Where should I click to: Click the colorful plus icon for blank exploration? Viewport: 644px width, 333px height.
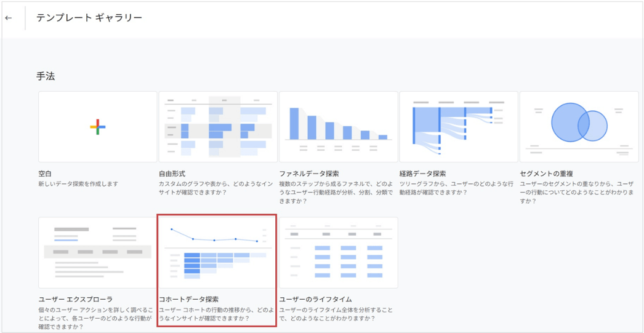point(98,127)
